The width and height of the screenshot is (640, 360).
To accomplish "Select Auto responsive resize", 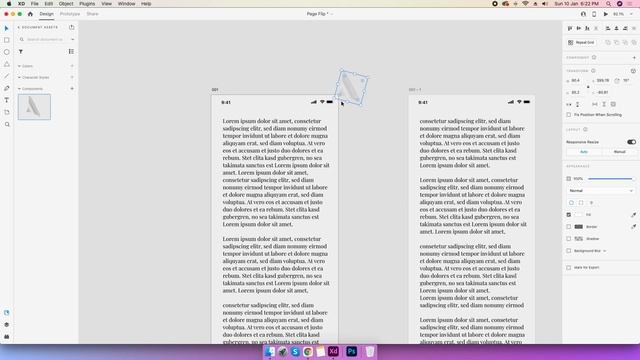I will coord(584,152).
